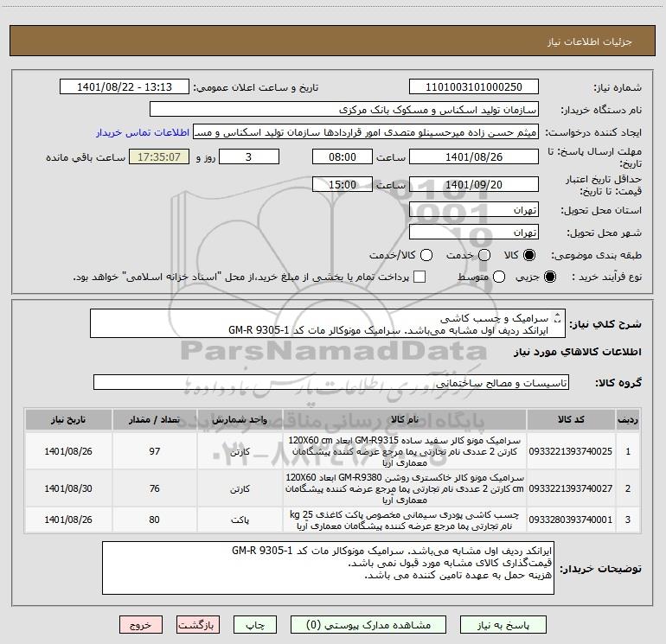Click the پاسخ به نیاز button
This screenshot has height=644, width=666.
[503, 625]
